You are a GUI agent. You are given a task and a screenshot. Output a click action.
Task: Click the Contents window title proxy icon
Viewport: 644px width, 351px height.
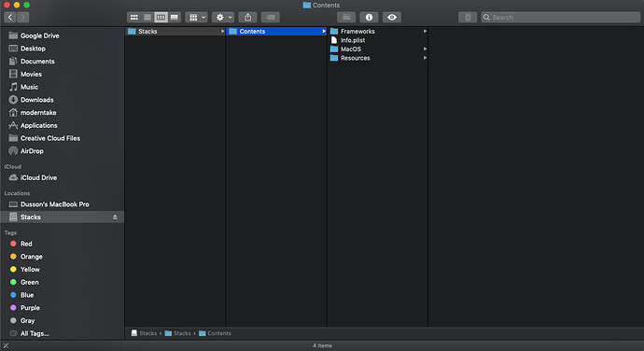[306, 5]
